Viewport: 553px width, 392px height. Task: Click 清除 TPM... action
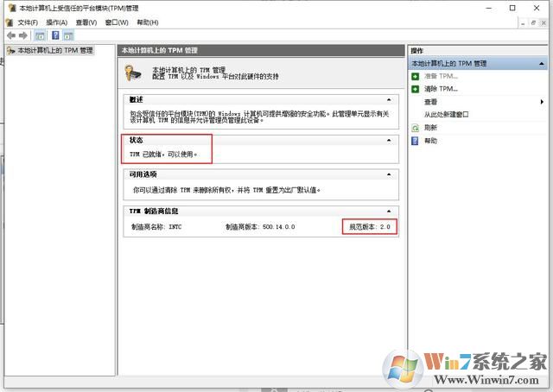[x=441, y=89]
